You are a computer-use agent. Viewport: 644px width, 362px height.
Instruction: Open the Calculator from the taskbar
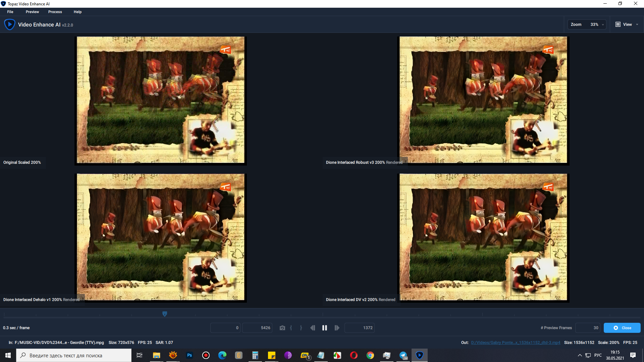(255, 355)
